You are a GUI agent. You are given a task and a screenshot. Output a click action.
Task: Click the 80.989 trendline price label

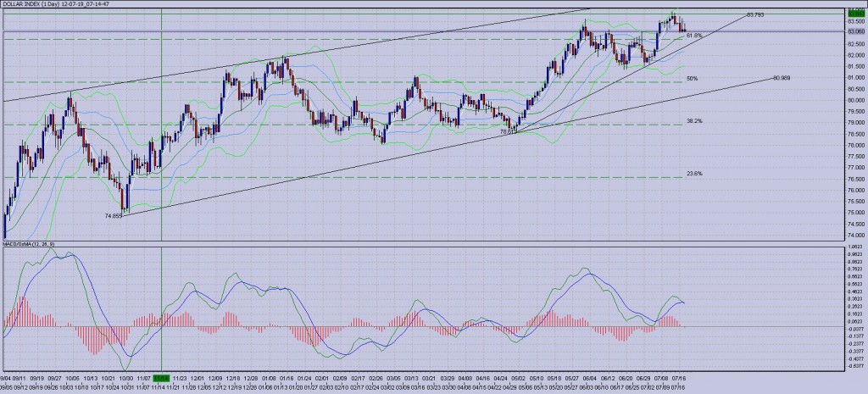(x=781, y=78)
